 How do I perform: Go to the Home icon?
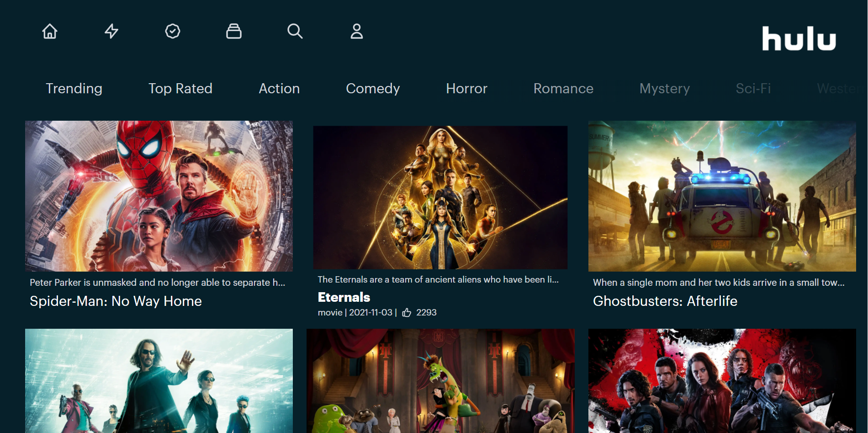[50, 31]
